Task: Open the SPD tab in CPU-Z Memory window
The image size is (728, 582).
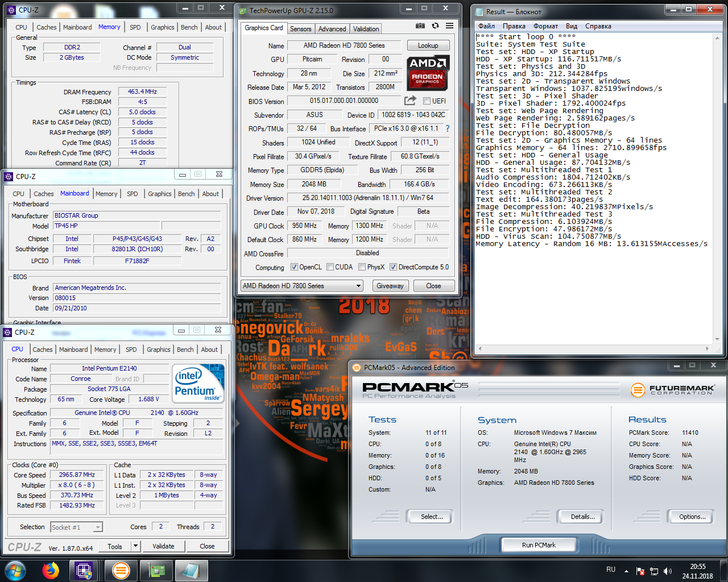Action: click(x=135, y=27)
